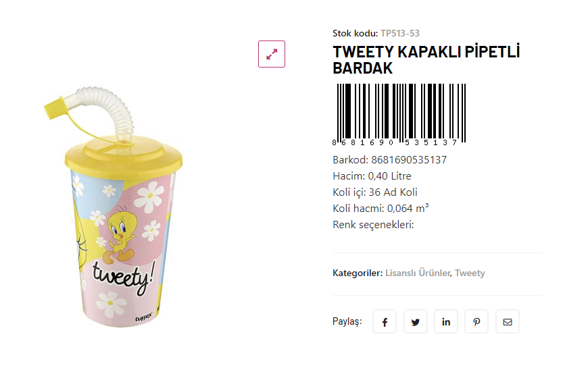Click the TWEETY KAPAKLI PİPETLİ BARDAK title
The width and height of the screenshot is (588, 372).
426,60
